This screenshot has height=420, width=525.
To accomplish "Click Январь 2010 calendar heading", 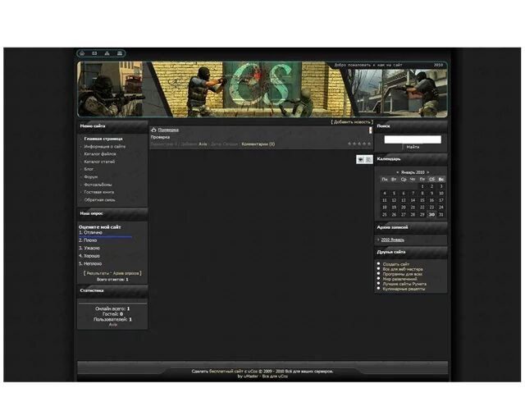I will point(413,172).
